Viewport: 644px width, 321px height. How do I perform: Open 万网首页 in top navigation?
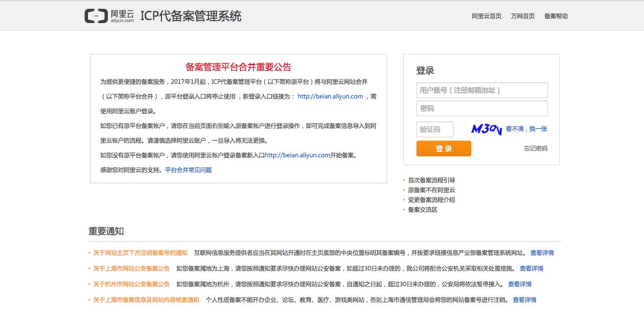(x=523, y=16)
